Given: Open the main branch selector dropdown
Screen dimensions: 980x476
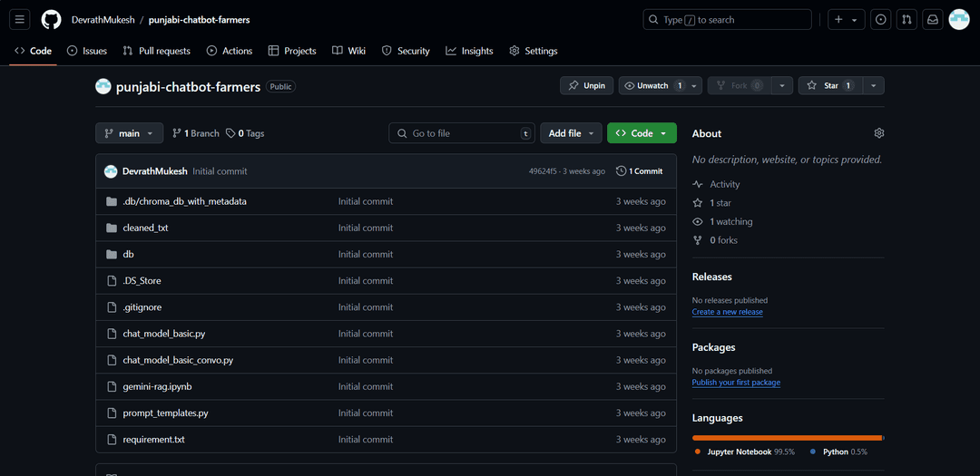Looking at the screenshot, I should (x=130, y=133).
